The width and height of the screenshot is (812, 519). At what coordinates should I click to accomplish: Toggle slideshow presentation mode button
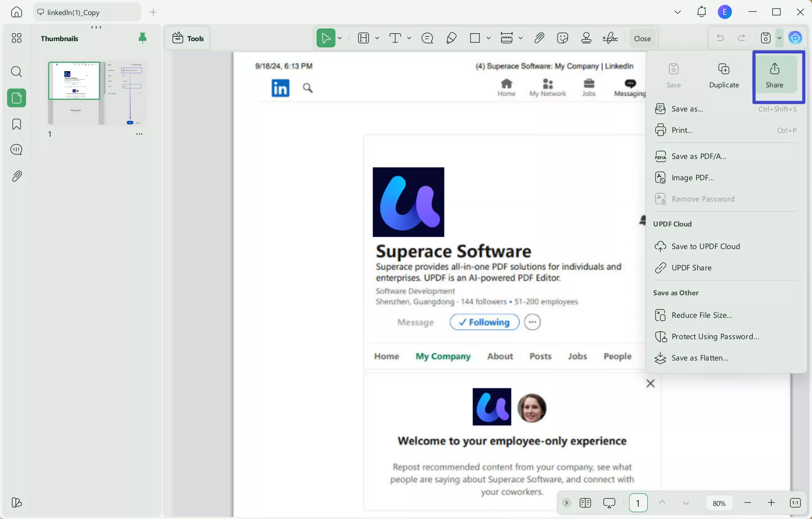coord(609,503)
